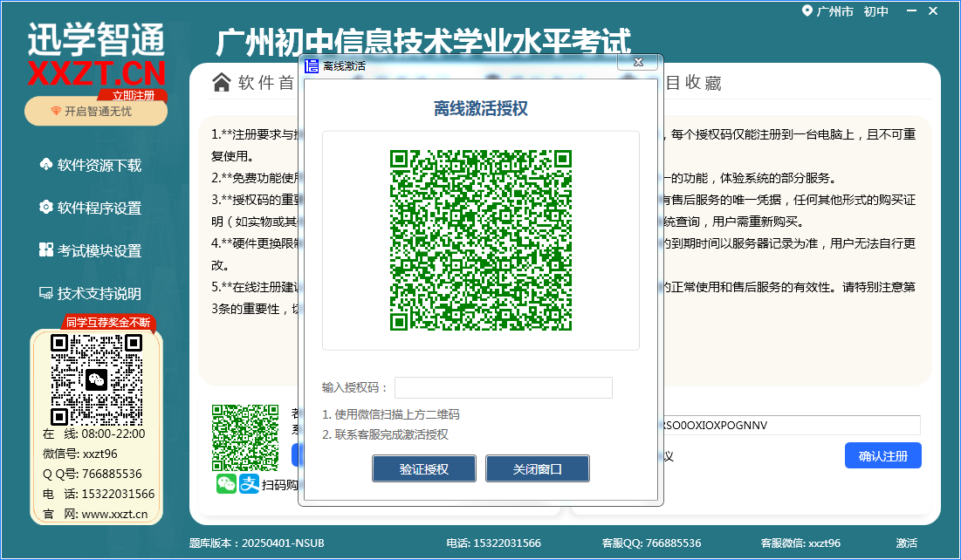Click the 官网 www.xxzt.cn website text
This screenshot has height=560, width=961.
95,514
